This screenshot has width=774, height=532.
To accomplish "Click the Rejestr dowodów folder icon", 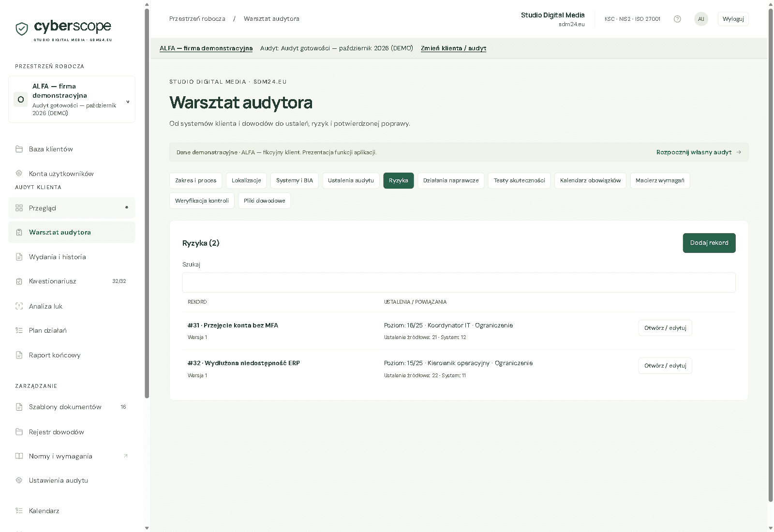I will pos(19,432).
